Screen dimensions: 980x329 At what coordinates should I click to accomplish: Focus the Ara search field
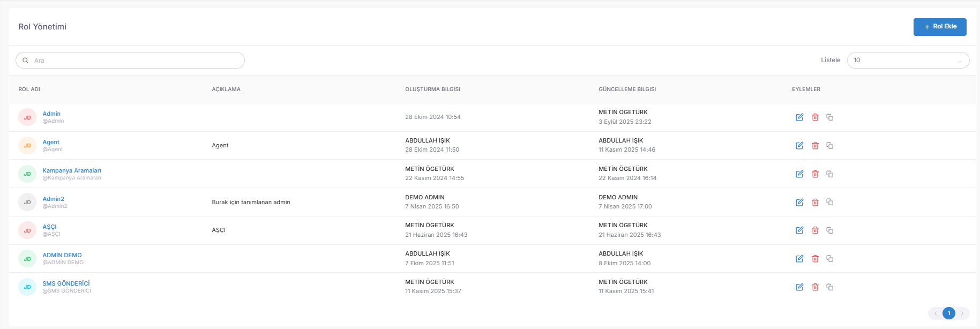(130, 61)
